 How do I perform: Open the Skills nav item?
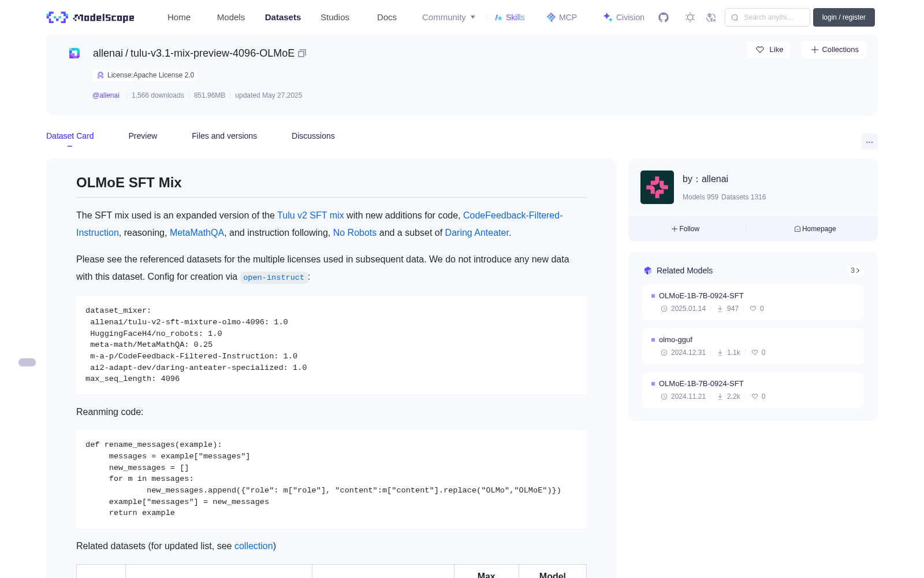point(509,17)
